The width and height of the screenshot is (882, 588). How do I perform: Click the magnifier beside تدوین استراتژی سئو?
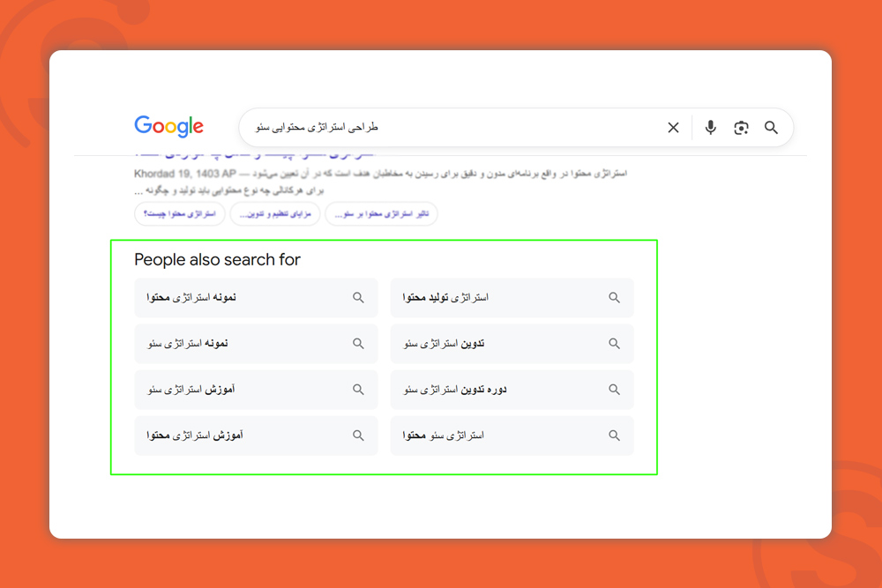pyautogui.click(x=614, y=343)
